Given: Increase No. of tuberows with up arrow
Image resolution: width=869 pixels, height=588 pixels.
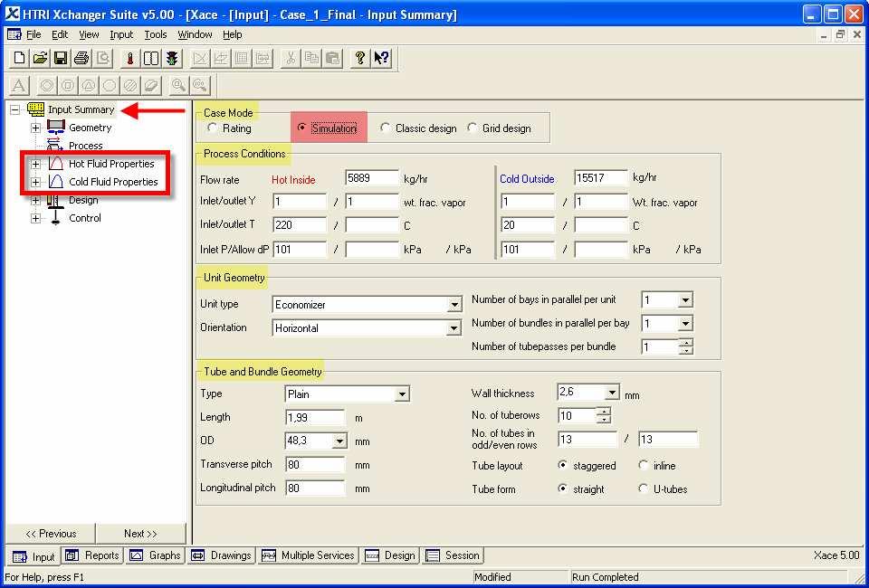Looking at the screenshot, I should (604, 411).
